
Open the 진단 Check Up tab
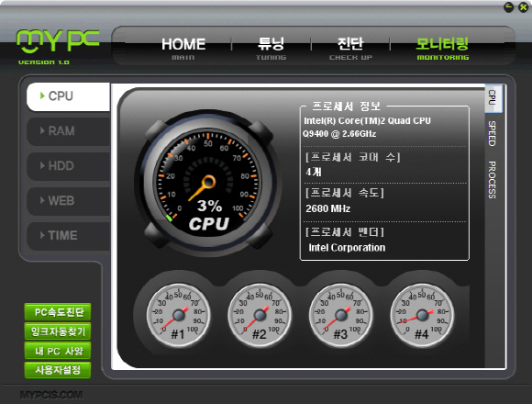(350, 48)
